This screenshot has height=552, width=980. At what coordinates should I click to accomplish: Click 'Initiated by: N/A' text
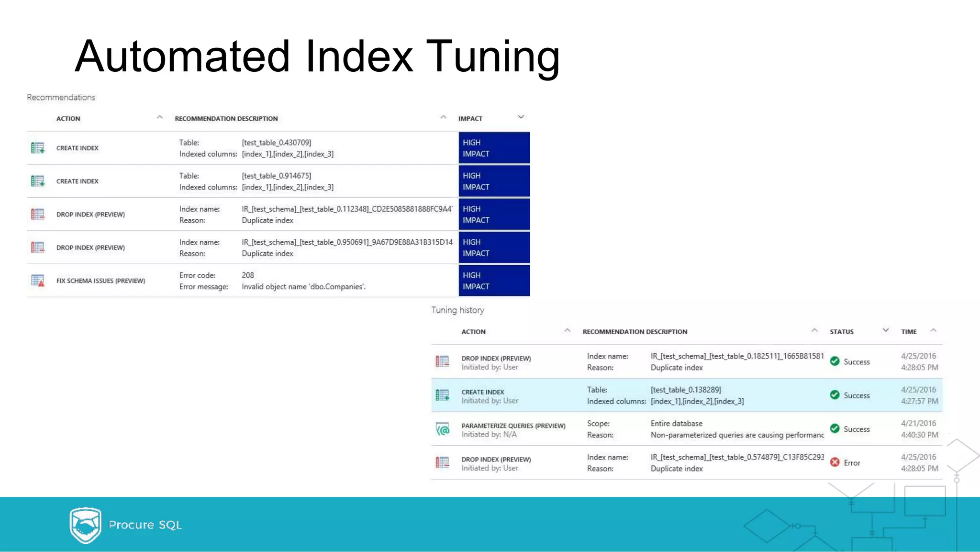tap(489, 435)
